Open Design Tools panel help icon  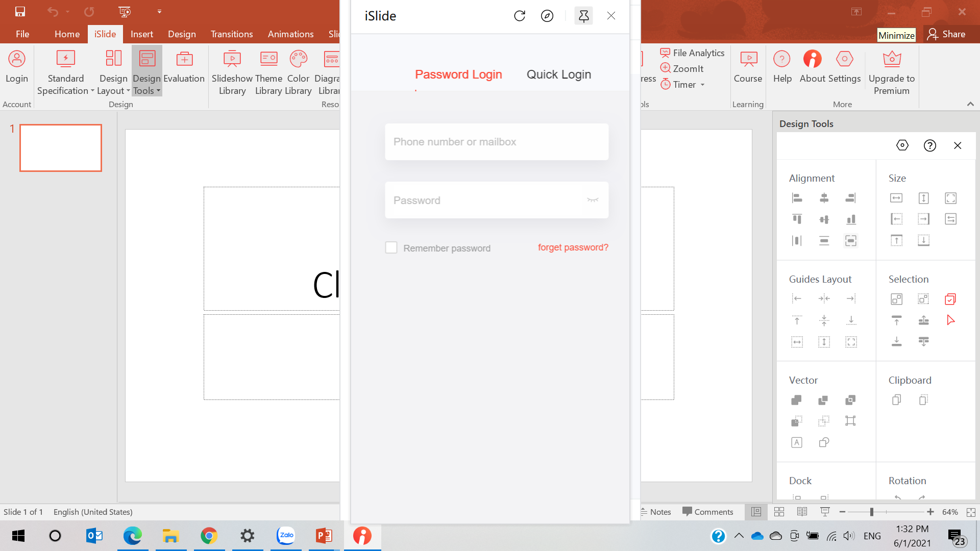[930, 145]
